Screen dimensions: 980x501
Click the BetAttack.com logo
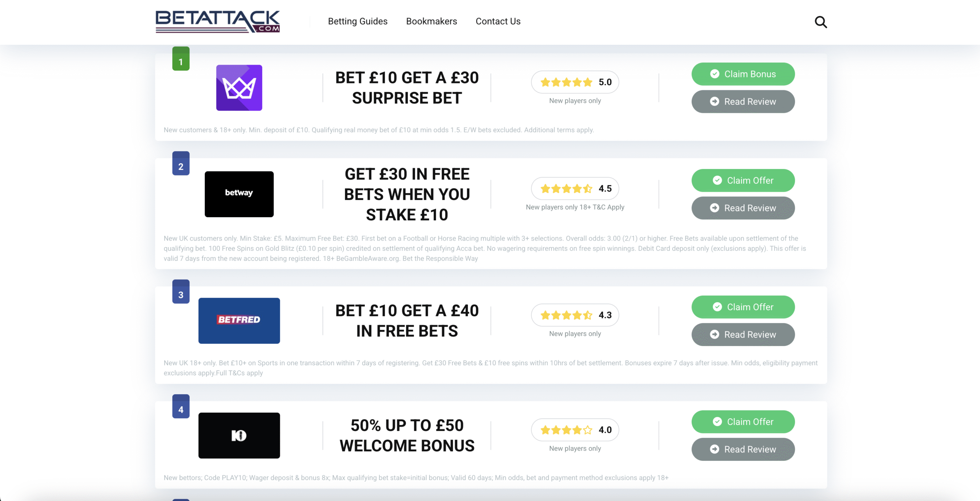[217, 21]
